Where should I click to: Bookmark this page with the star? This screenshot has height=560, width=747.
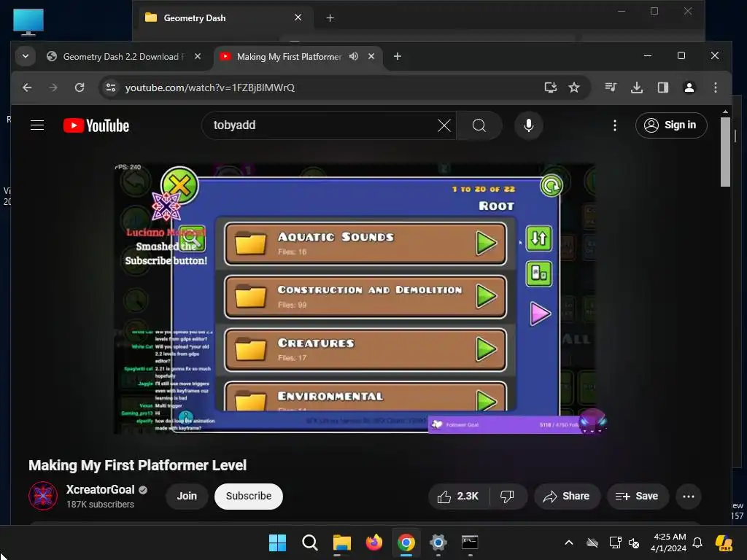(x=574, y=87)
